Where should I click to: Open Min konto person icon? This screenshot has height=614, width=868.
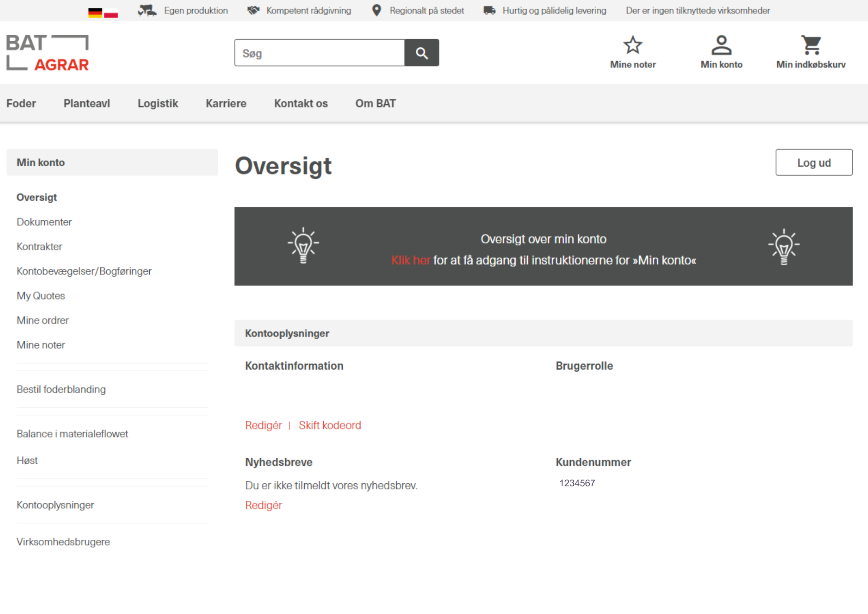(721, 45)
